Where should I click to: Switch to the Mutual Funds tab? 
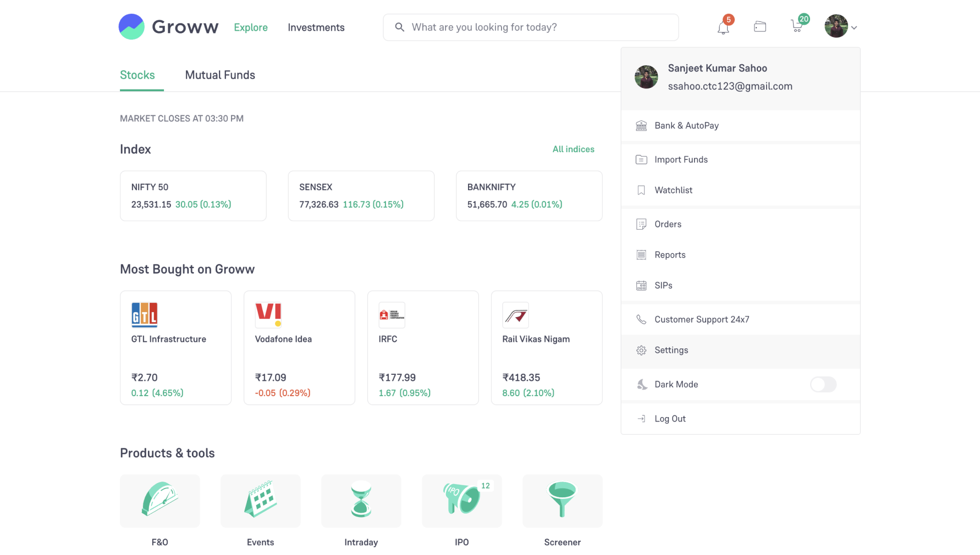[220, 75]
